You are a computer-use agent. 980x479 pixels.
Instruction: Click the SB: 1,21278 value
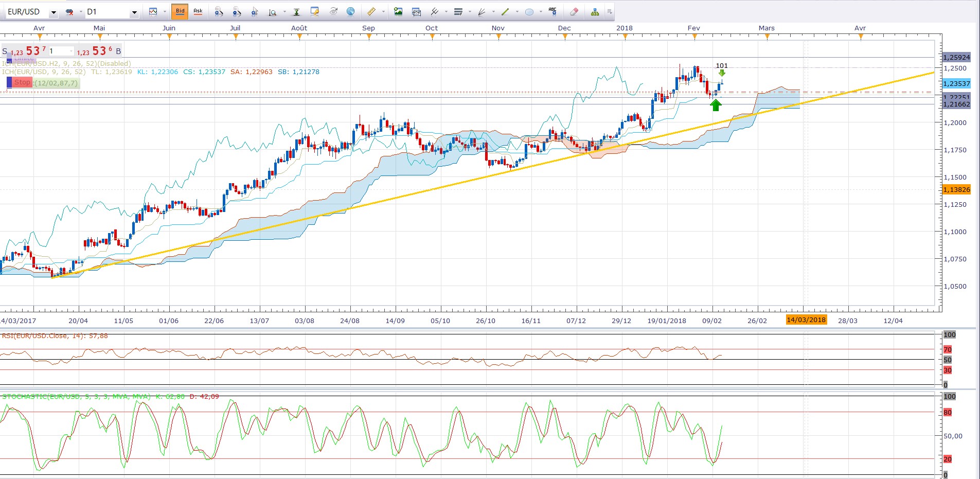(298, 72)
